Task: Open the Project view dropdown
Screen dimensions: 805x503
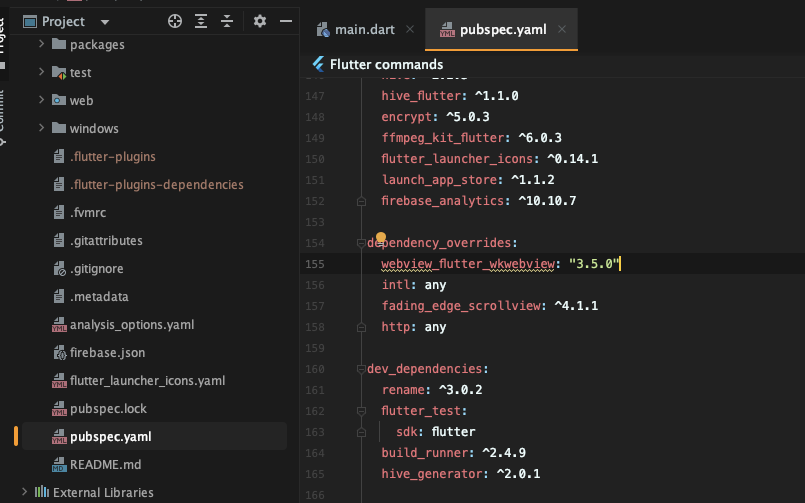Action: pyautogui.click(x=105, y=22)
